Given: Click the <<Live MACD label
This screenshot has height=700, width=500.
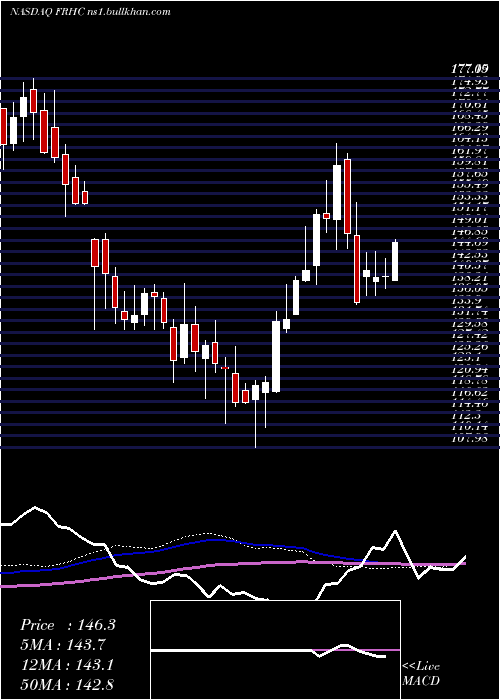Looking at the screenshot, I should (x=421, y=673).
